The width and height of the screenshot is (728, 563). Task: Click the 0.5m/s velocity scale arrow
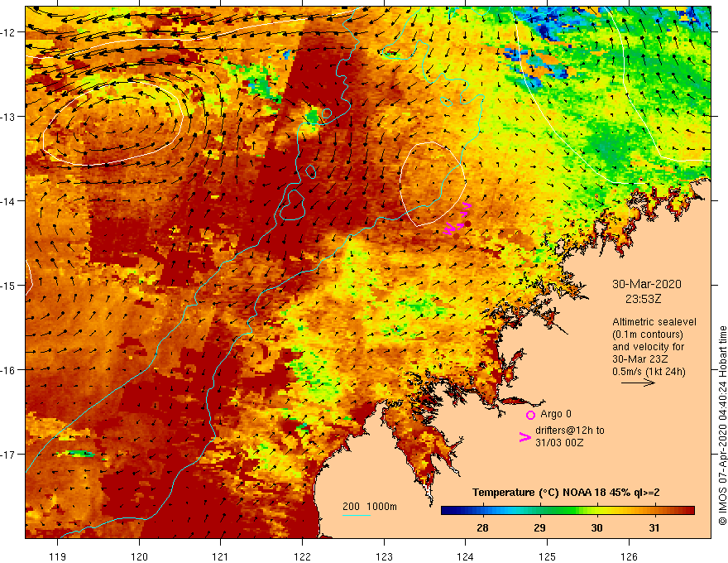pos(638,383)
